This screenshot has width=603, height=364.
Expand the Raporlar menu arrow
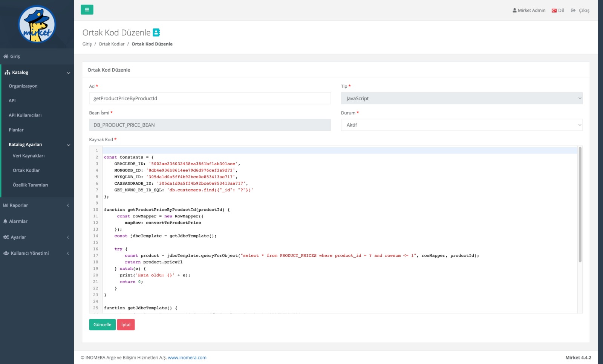coord(68,205)
